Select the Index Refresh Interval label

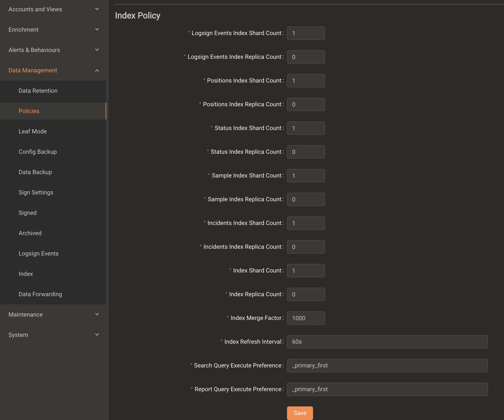253,342
